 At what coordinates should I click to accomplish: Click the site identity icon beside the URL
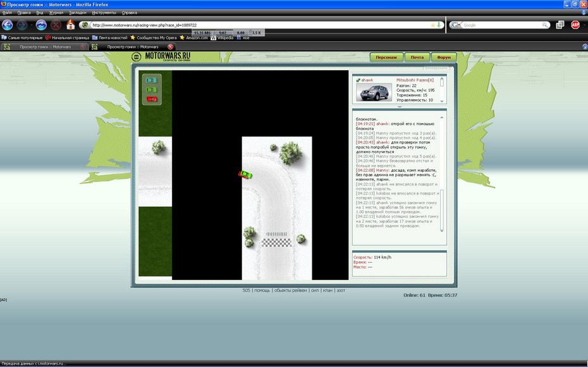pos(85,25)
